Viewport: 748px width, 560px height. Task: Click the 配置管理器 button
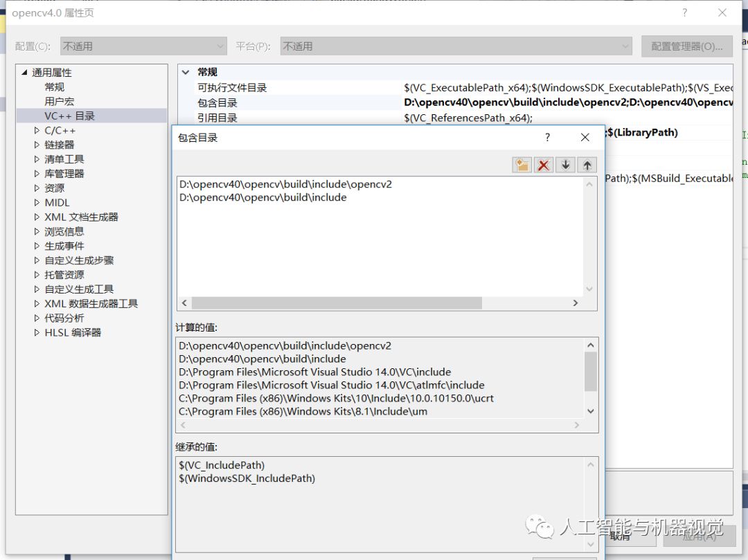click(x=686, y=46)
